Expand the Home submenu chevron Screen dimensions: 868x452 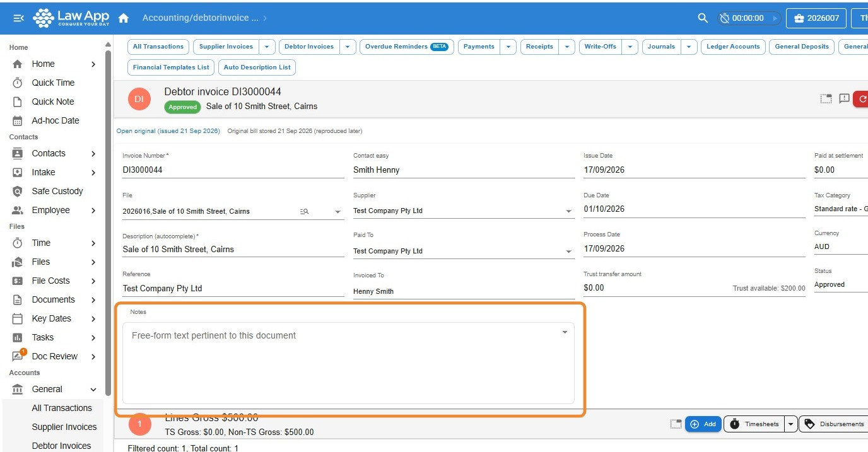point(93,64)
